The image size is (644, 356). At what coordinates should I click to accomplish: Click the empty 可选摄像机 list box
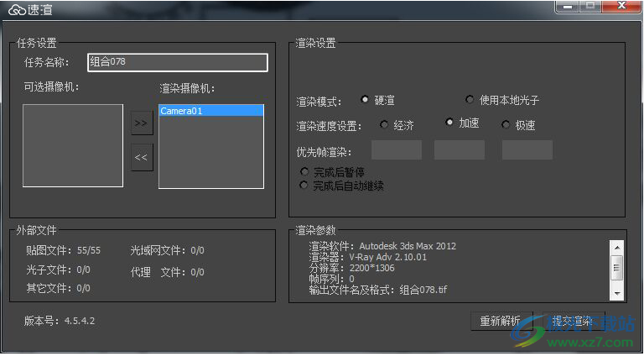(x=73, y=145)
